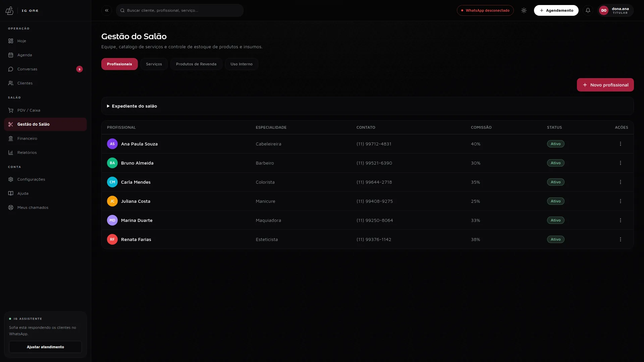Open Configurações gear icon
Viewport: 644px width, 362px height.
(11, 179)
